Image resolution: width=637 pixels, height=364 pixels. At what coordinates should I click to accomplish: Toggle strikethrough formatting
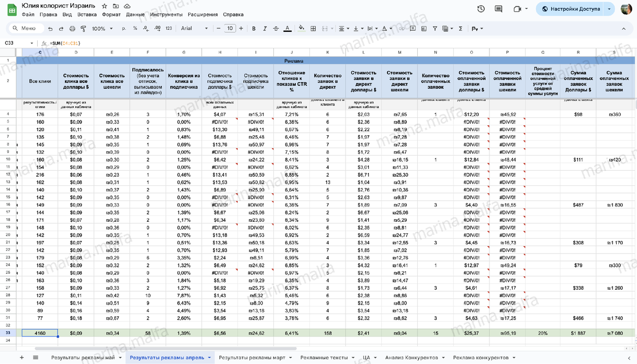pyautogui.click(x=276, y=29)
